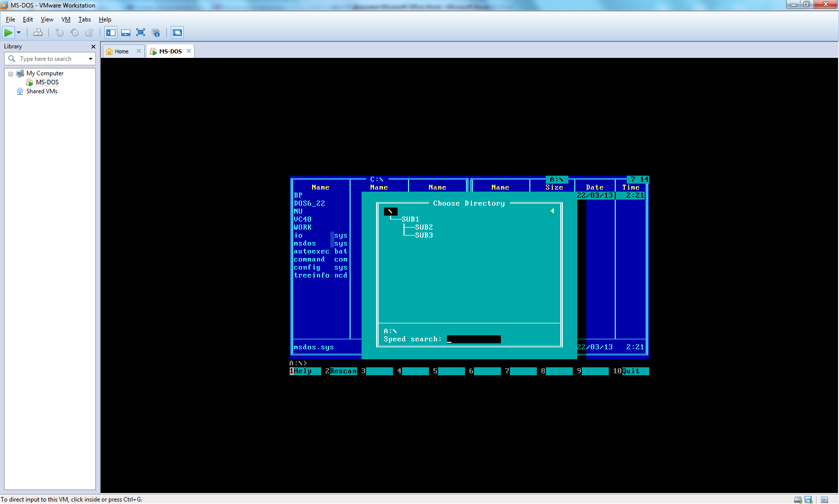Image resolution: width=839 pixels, height=504 pixels.
Task: Open the File menu
Action: click(10, 19)
